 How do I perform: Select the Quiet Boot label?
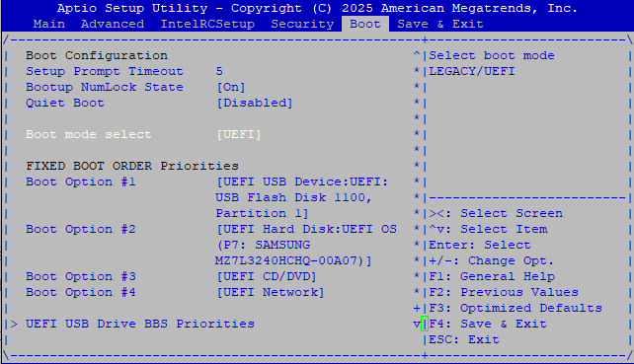coord(65,103)
